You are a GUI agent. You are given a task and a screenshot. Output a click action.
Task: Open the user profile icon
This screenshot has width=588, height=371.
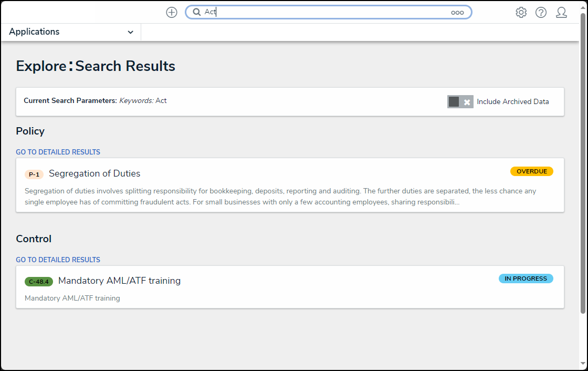click(x=561, y=13)
